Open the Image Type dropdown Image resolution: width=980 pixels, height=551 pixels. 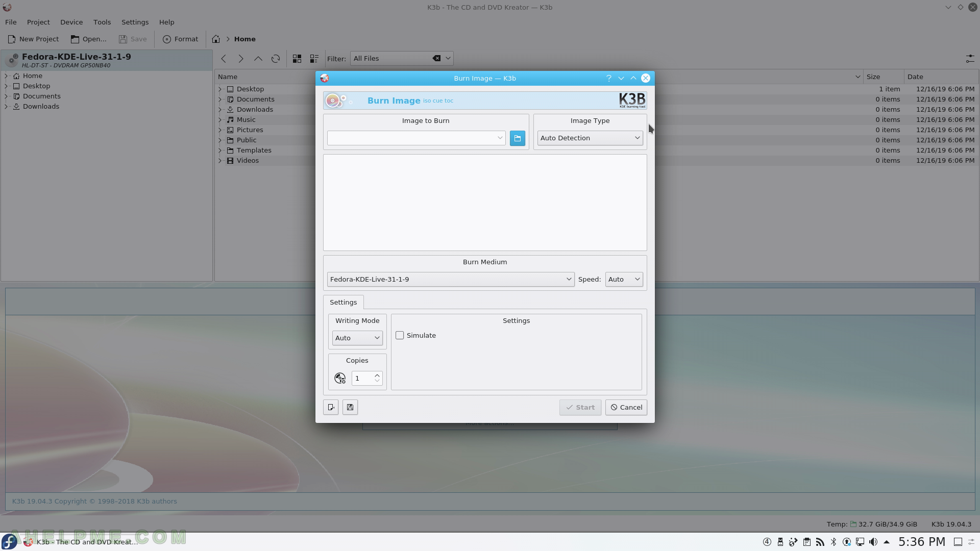pyautogui.click(x=590, y=138)
